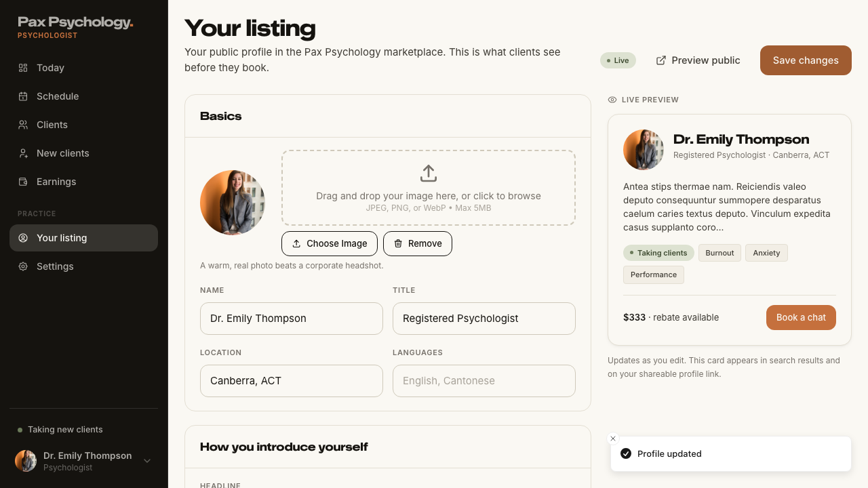Click the Save changes button
868x488 pixels.
806,60
